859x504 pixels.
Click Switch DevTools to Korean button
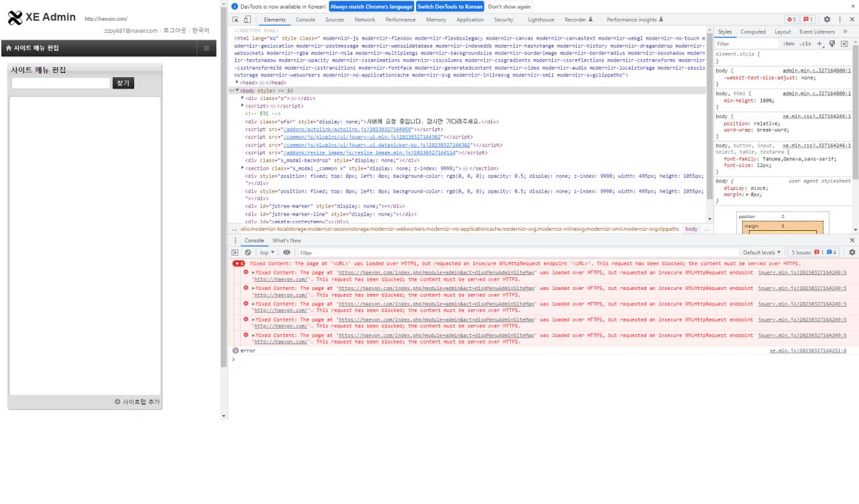(x=450, y=6)
